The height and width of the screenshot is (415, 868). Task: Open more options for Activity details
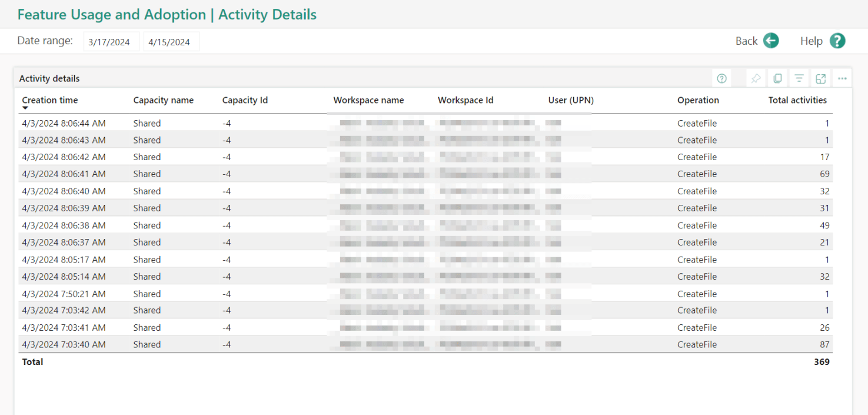point(842,78)
